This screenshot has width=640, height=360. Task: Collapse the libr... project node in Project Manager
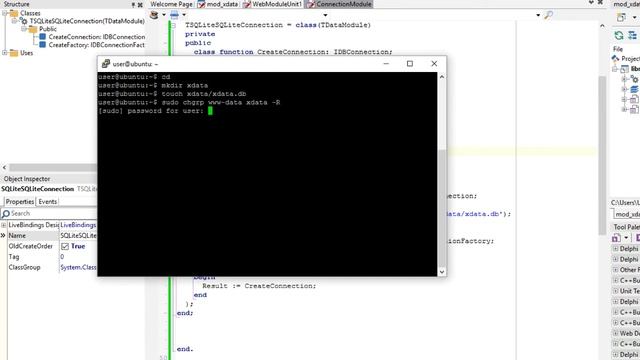pos(615,69)
